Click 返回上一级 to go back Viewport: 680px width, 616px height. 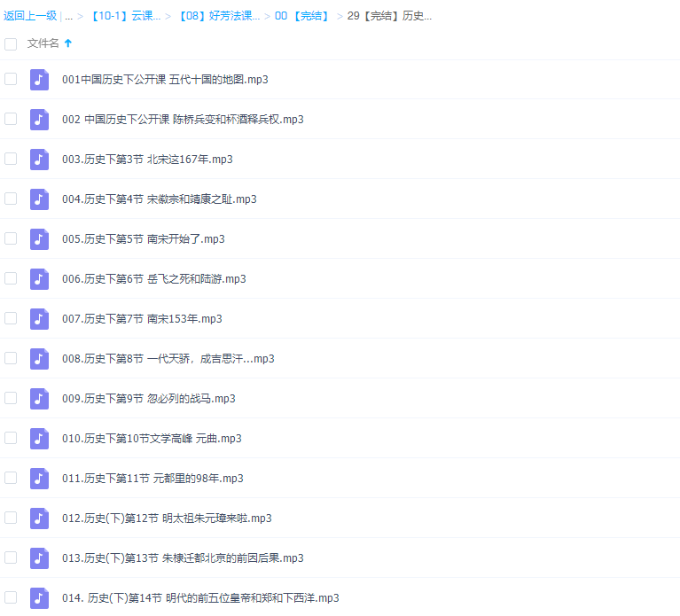coord(29,16)
